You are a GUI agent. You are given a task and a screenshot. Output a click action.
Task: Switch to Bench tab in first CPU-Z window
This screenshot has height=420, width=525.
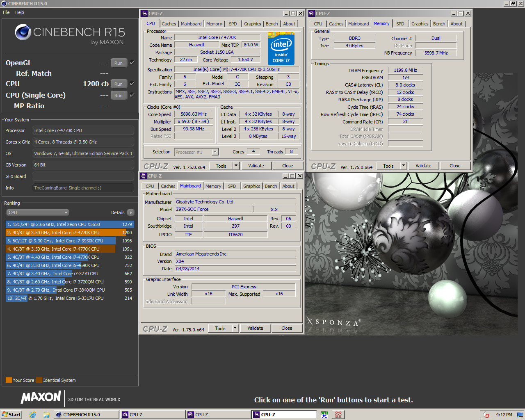point(272,24)
